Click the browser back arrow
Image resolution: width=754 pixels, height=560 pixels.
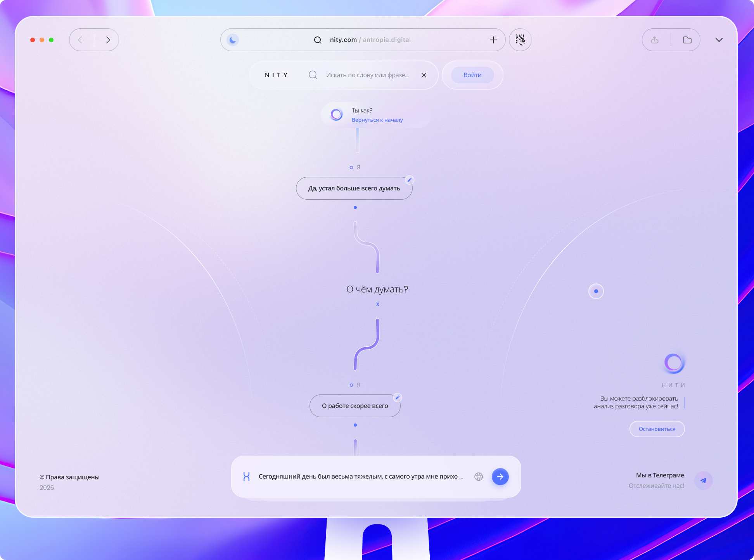click(x=80, y=40)
